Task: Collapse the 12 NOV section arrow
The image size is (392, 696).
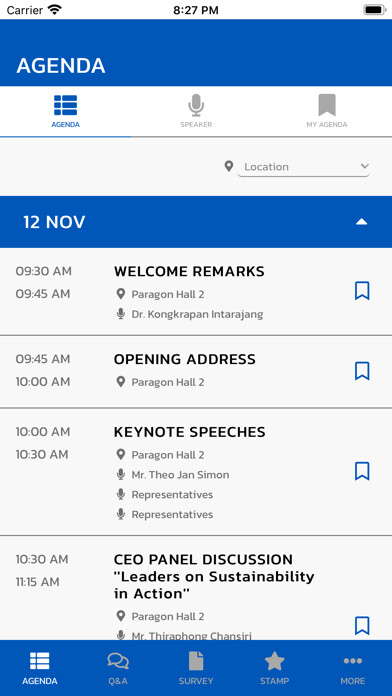Action: 362,222
